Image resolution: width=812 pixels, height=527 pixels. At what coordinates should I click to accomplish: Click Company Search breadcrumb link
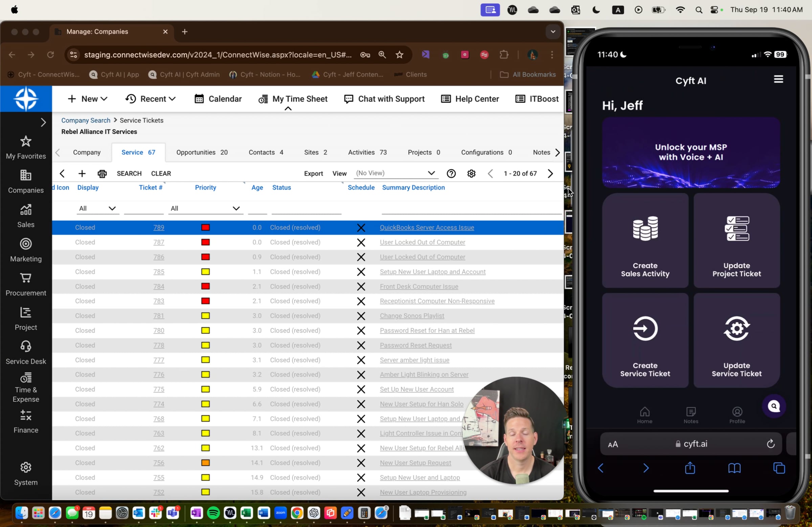tap(86, 120)
